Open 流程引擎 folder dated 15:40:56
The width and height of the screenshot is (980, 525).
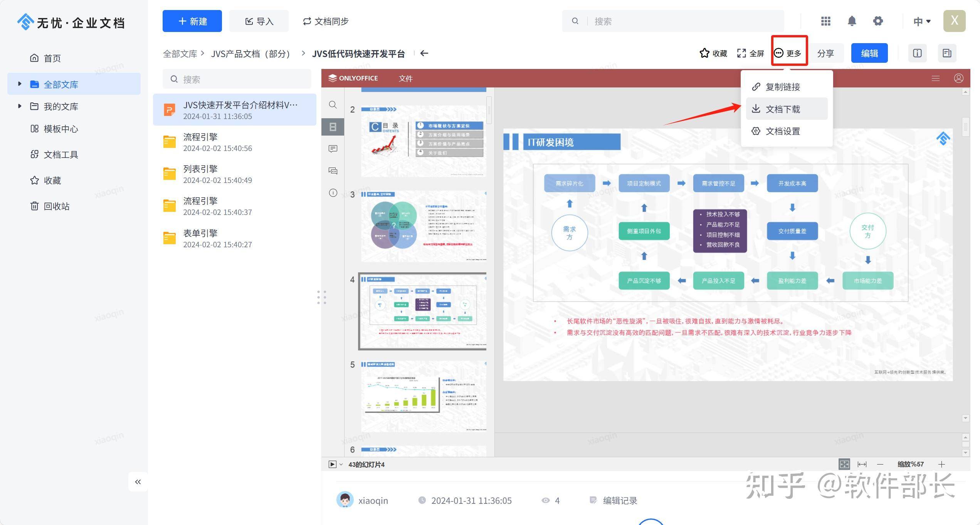coord(234,142)
